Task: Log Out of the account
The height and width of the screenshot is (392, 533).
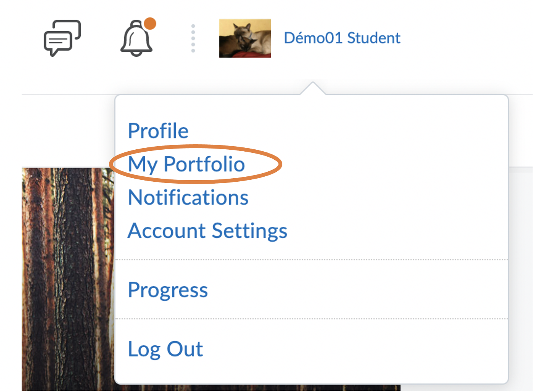Action: pyautogui.click(x=165, y=349)
